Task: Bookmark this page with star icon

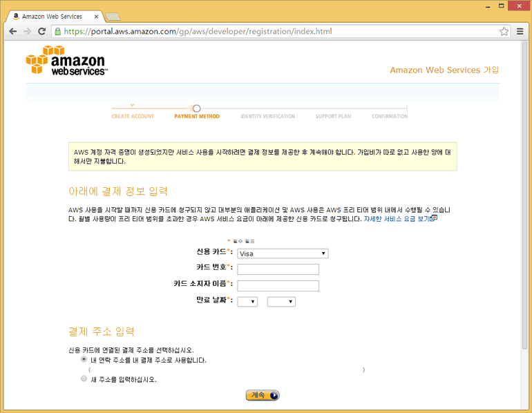Action: pyautogui.click(x=504, y=31)
